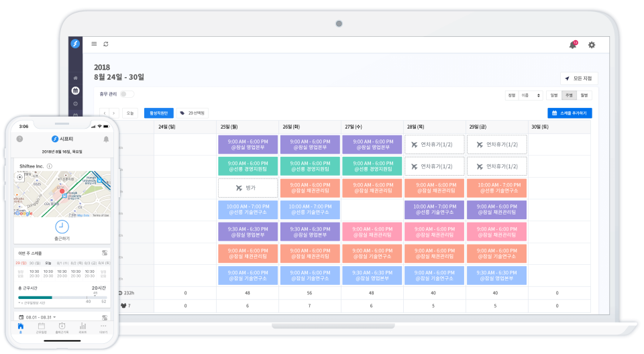Tap 오늘 in the phone week schedule
Screen dimensions: 644x354
point(48,263)
